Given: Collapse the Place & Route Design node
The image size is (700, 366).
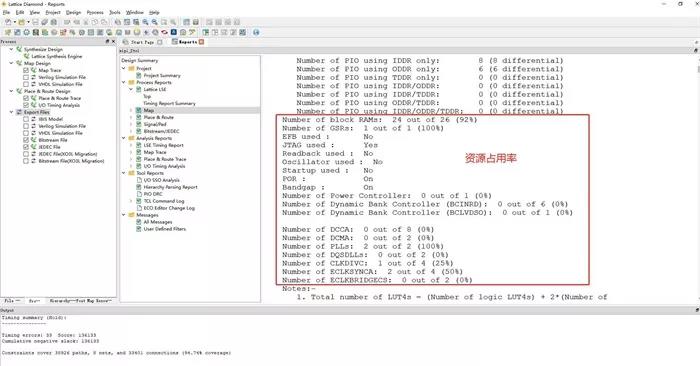Looking at the screenshot, I should [x=12, y=91].
